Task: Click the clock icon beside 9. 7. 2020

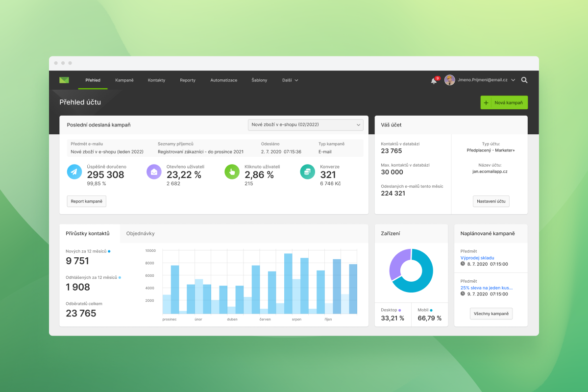Action: [463, 294]
